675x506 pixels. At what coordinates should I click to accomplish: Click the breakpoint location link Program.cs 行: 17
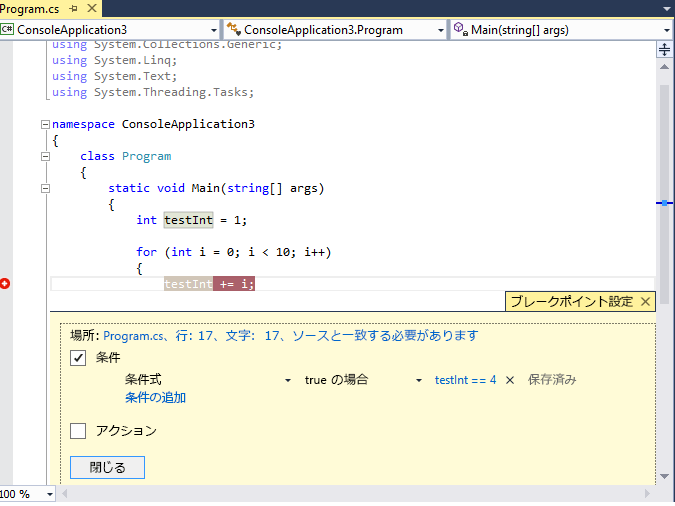(x=291, y=335)
